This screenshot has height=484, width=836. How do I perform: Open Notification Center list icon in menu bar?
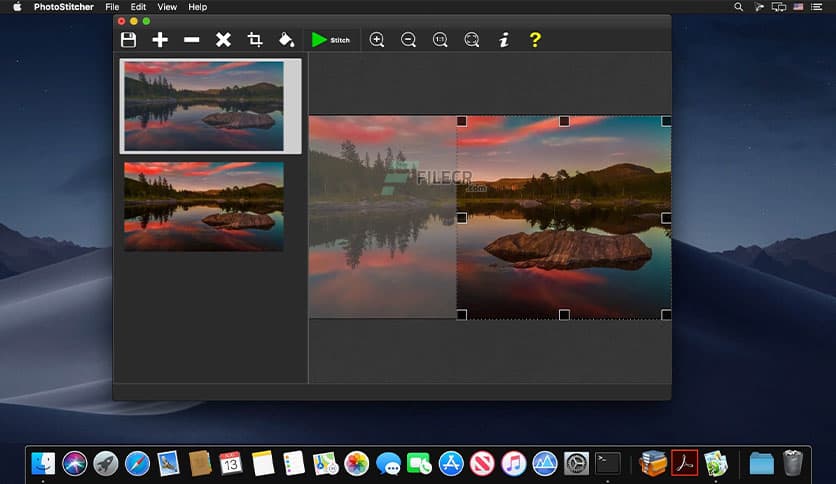[816, 7]
